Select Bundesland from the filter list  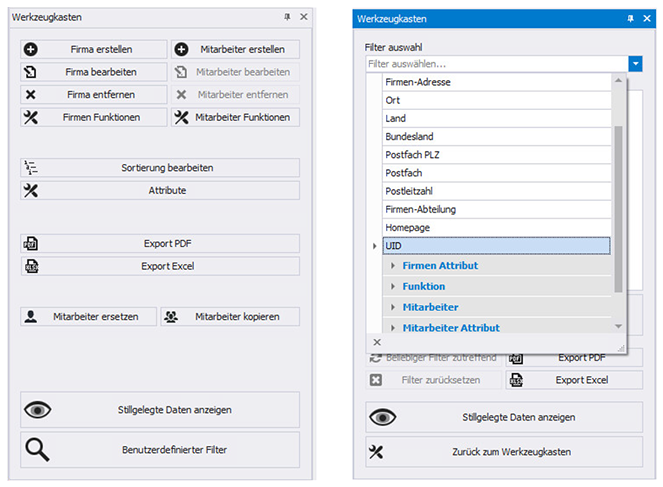point(497,137)
